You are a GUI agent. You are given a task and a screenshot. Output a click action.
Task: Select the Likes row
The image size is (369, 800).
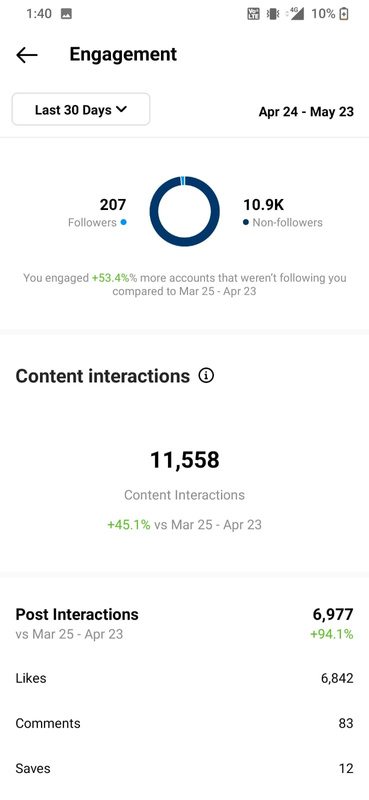185,678
